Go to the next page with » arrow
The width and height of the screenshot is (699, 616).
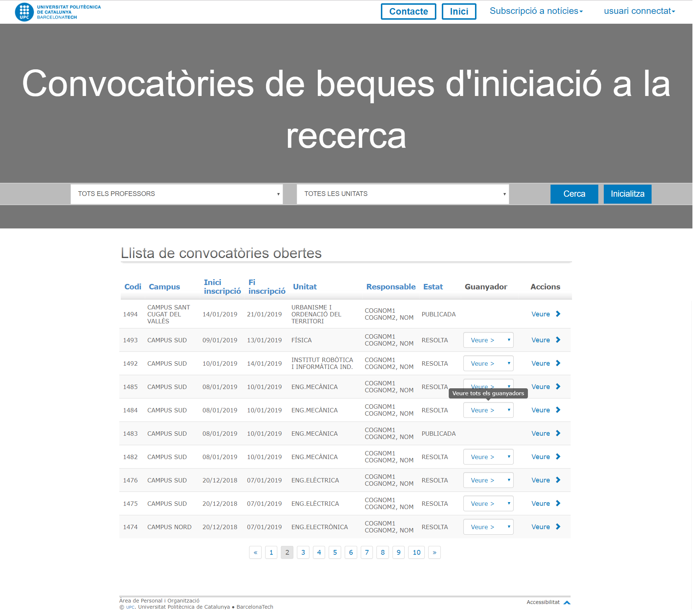click(x=434, y=553)
